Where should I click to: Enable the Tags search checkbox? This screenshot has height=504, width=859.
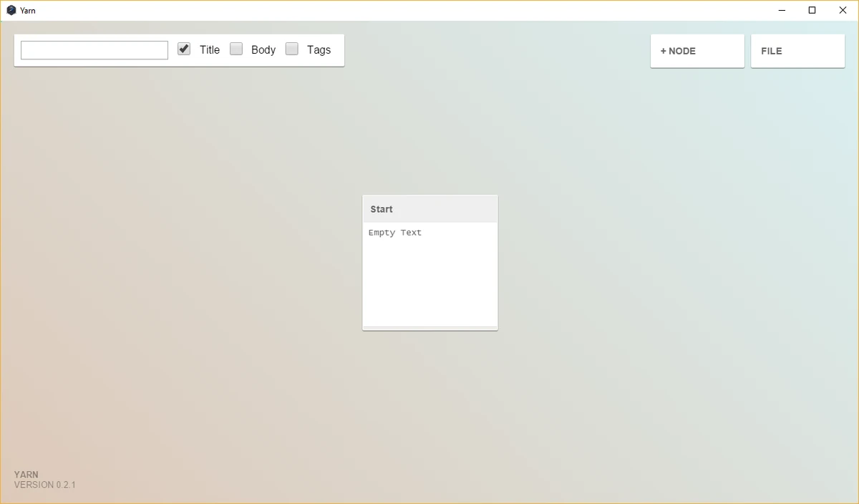[x=292, y=49]
